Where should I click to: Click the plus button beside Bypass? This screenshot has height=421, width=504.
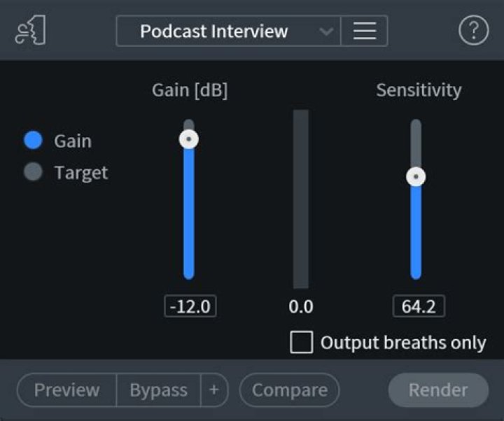213,390
